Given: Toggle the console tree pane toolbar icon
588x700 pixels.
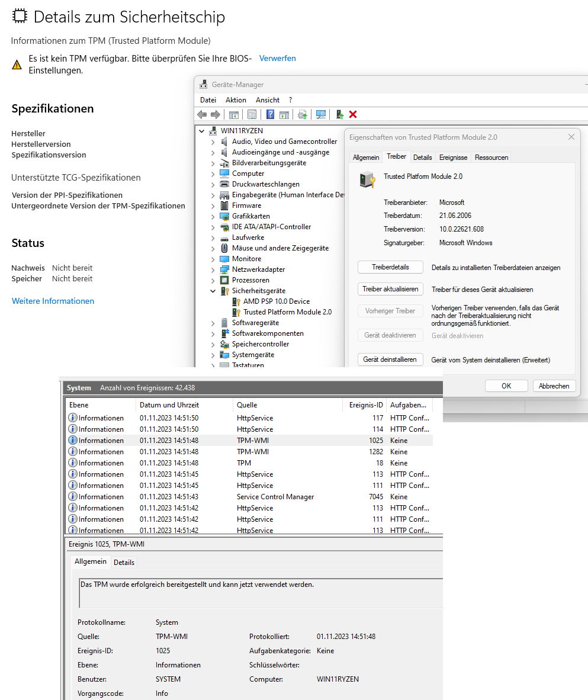Looking at the screenshot, I should pos(233,115).
